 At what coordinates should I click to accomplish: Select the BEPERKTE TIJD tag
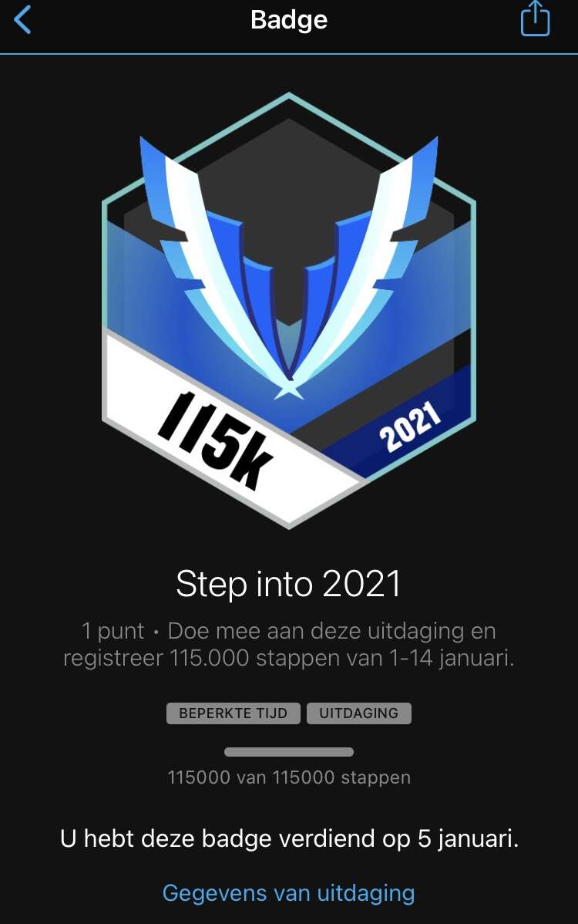(x=233, y=713)
